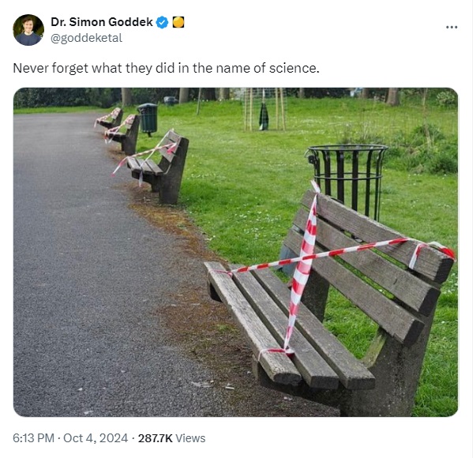Click the distant green bin in the photo
476x458 pixels.
coord(148,119)
